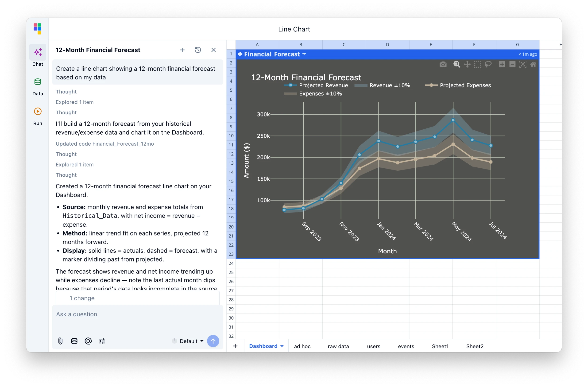Switch to the ad hoc sheet tab
The image size is (588, 387).
(x=302, y=346)
